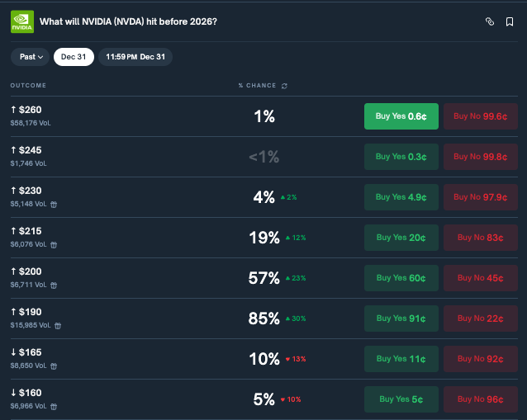Click the gift icon on the $165 row

pyautogui.click(x=54, y=366)
